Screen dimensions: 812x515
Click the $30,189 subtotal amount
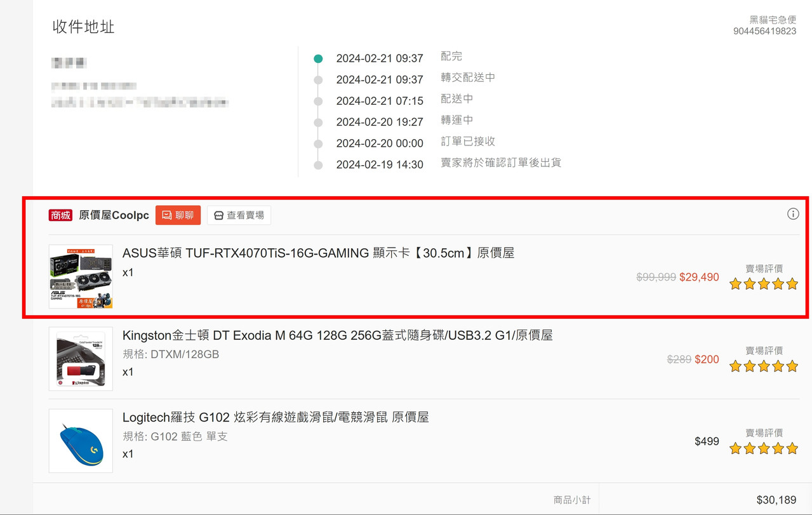(x=776, y=500)
